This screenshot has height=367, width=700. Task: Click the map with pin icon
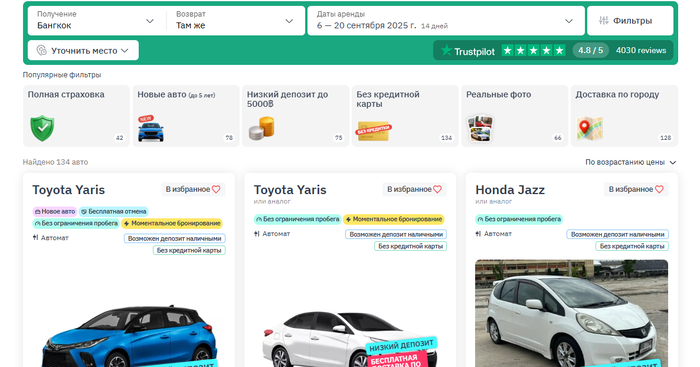pyautogui.click(x=589, y=129)
